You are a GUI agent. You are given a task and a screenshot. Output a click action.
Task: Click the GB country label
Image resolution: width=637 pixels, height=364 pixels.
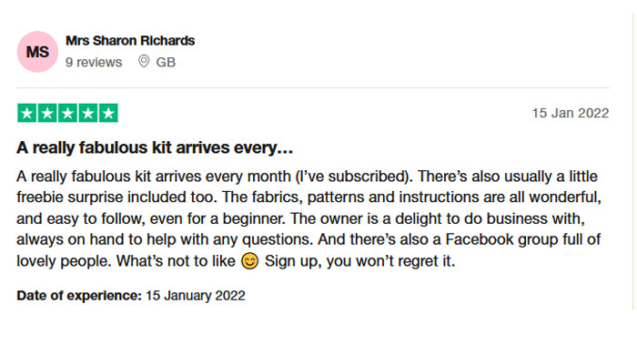click(x=166, y=62)
